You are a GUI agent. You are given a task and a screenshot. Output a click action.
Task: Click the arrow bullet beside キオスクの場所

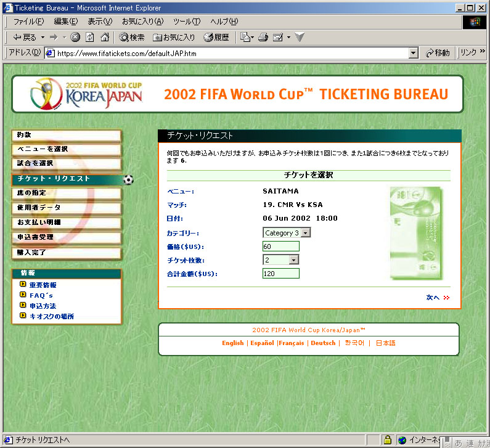[23, 316]
